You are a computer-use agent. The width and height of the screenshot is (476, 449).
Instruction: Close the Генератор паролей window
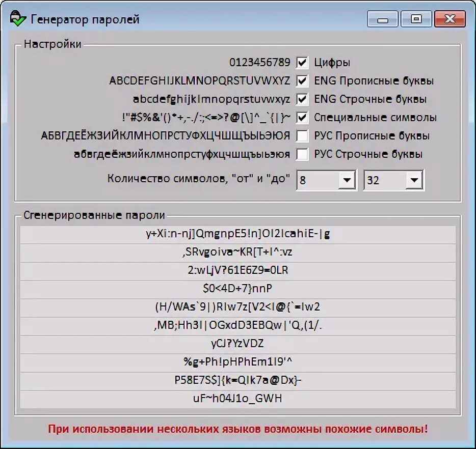pos(450,19)
